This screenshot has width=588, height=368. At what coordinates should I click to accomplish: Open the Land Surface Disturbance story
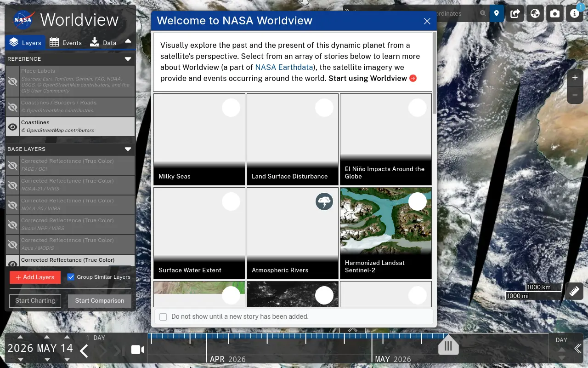coord(293,139)
